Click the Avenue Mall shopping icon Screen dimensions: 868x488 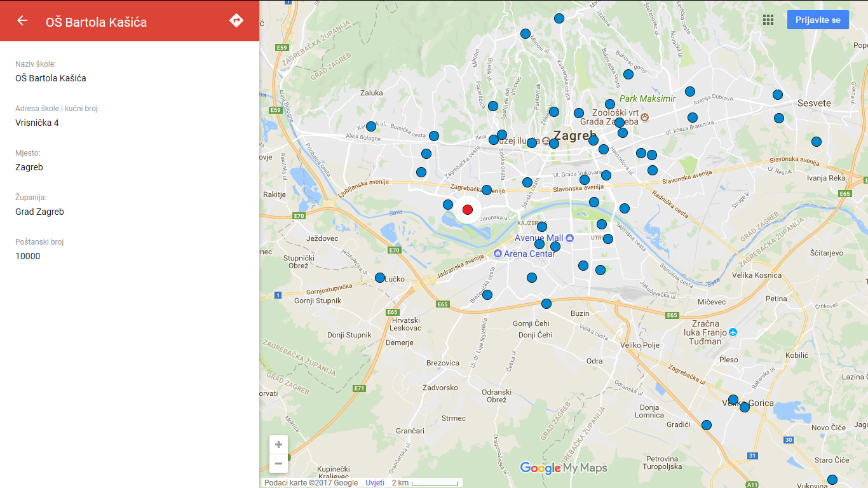coord(570,238)
